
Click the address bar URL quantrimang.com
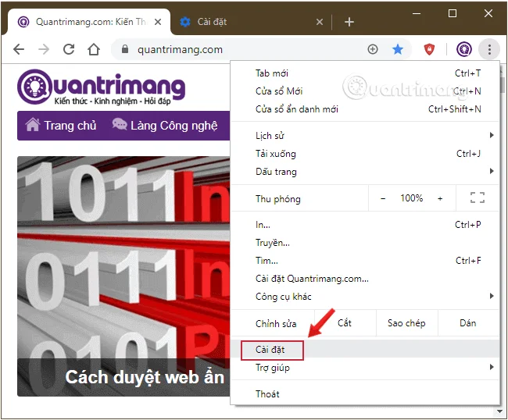[x=180, y=49]
